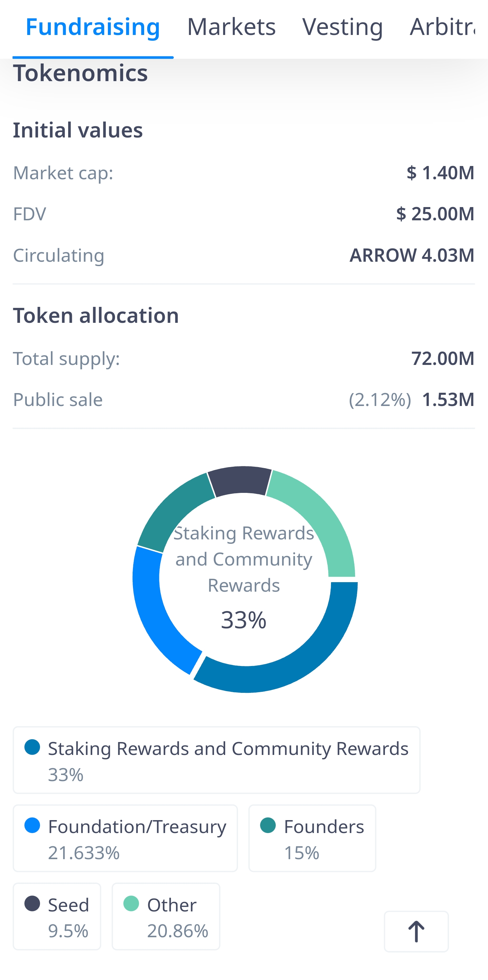Viewport: 488px width, 980px height.
Task: Click the Staking Rewards legend color dot
Action: pyautogui.click(x=32, y=747)
